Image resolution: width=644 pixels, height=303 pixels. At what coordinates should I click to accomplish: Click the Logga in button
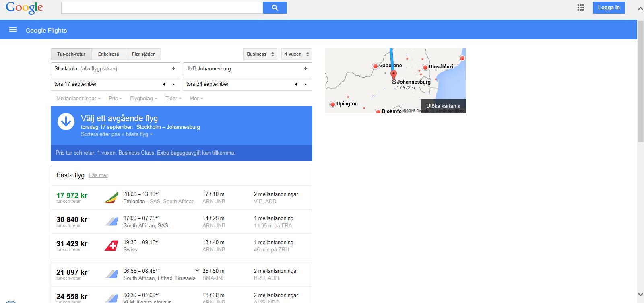coord(609,8)
